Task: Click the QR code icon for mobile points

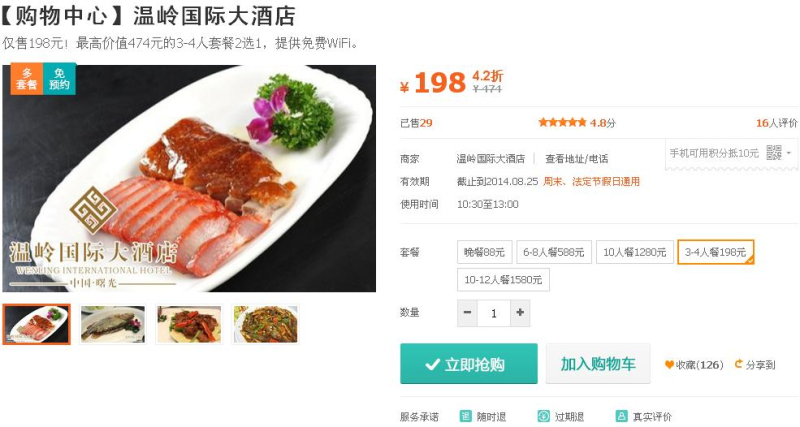Action: (773, 153)
